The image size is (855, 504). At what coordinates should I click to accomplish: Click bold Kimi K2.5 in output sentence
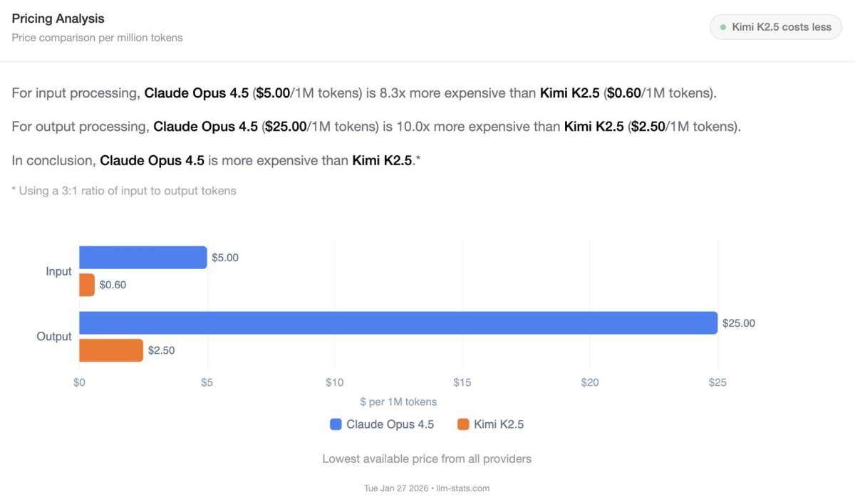point(593,127)
